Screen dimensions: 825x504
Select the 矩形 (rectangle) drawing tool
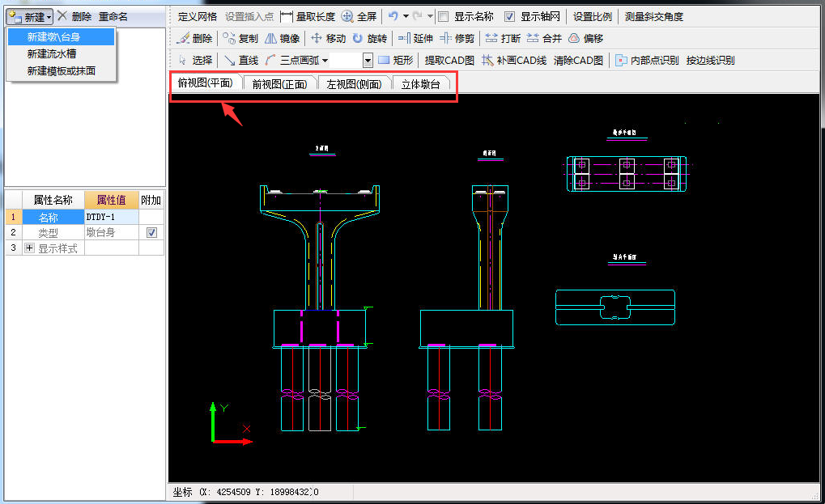(x=396, y=60)
